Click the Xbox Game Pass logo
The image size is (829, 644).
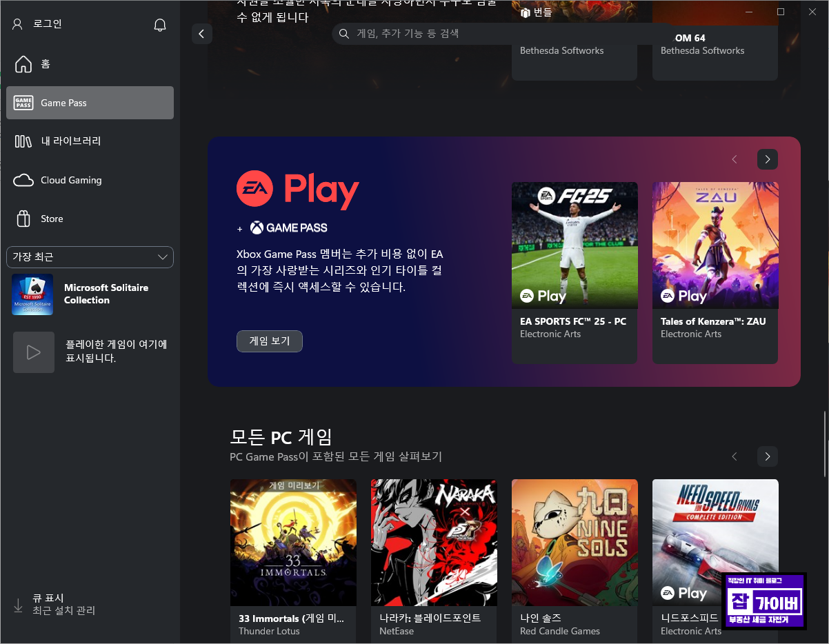coord(288,228)
